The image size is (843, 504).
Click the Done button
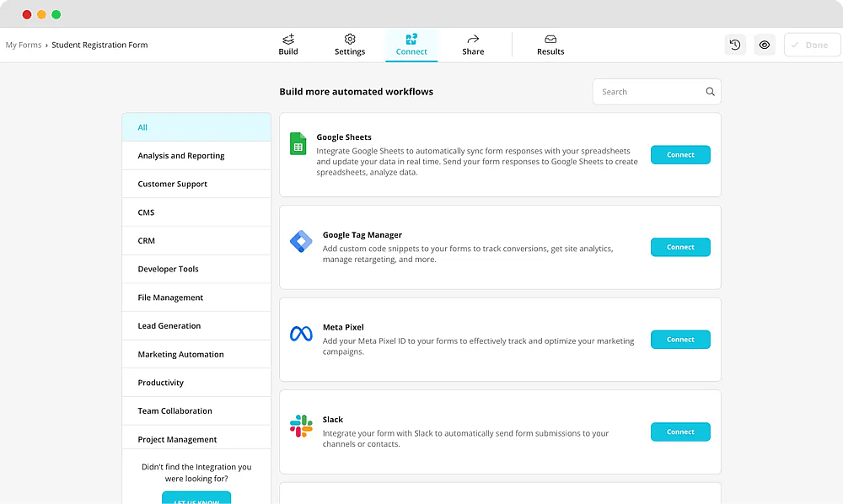[812, 46]
